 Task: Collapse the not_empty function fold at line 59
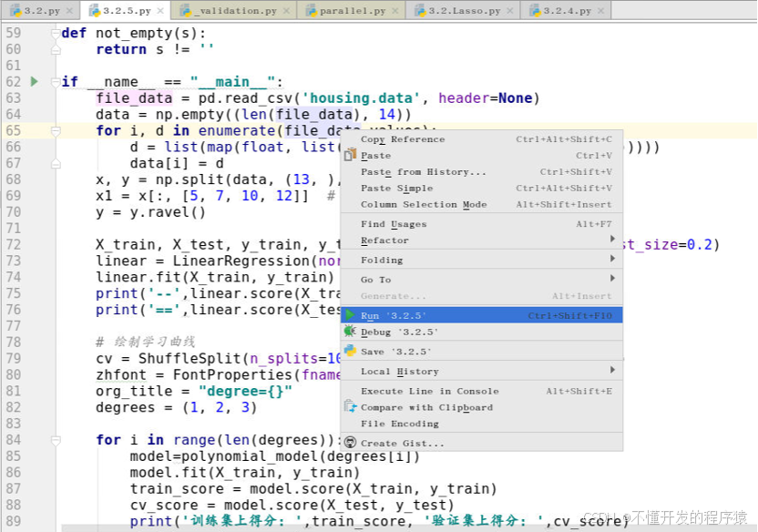[56, 33]
